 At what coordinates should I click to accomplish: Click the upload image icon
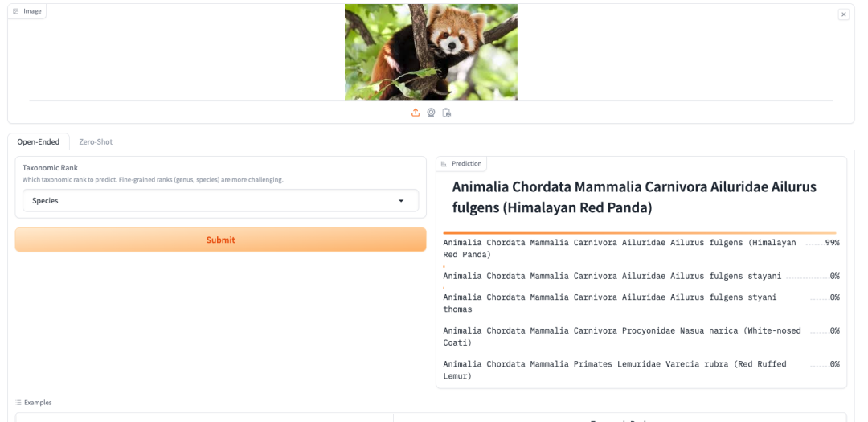coord(416,113)
